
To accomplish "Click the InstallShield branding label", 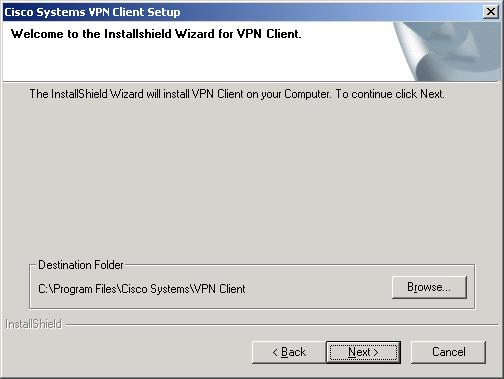I will pyautogui.click(x=34, y=324).
